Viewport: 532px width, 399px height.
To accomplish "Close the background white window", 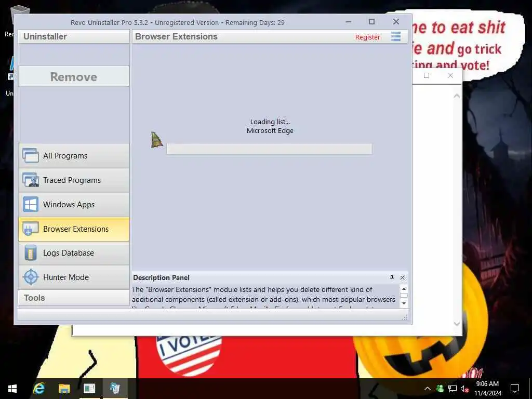I will tap(450, 75).
